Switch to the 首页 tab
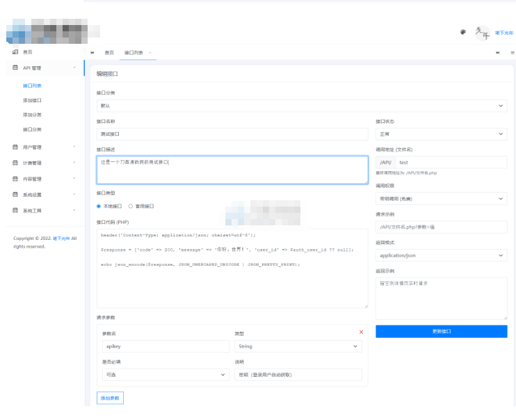Image resolution: width=516 pixels, height=420 pixels. [x=109, y=53]
